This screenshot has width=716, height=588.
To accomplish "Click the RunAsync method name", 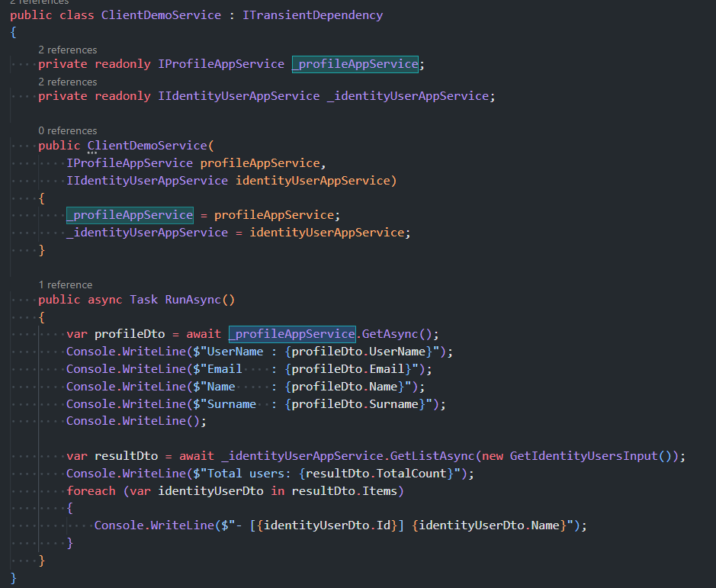I will pyautogui.click(x=192, y=300).
